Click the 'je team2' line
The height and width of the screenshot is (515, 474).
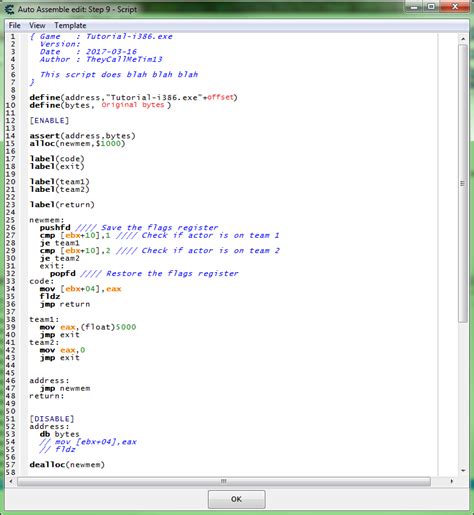coord(60,258)
